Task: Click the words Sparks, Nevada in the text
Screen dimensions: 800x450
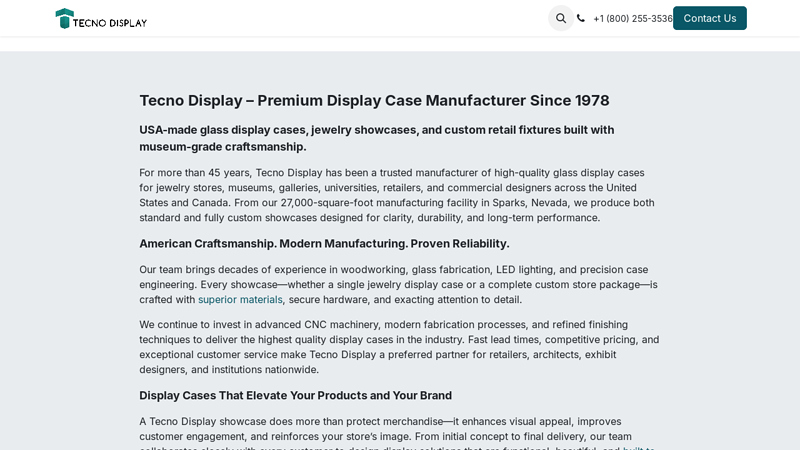Action: click(530, 203)
